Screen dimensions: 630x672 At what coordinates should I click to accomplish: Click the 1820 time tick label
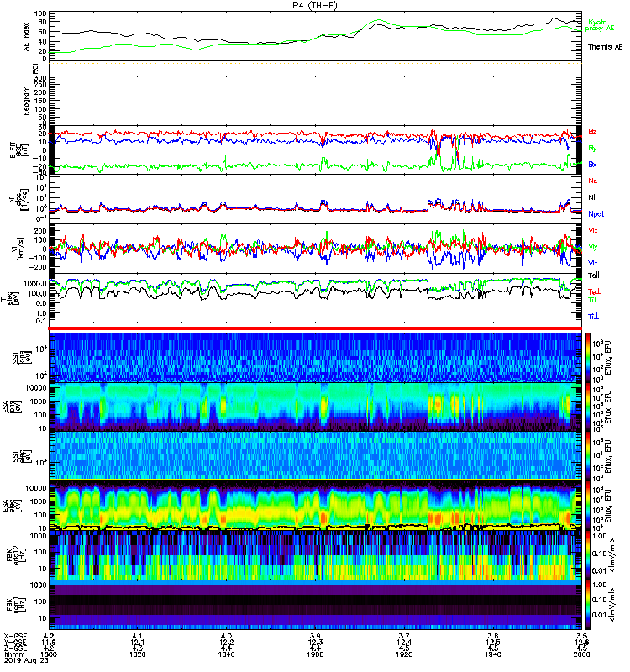point(138,654)
